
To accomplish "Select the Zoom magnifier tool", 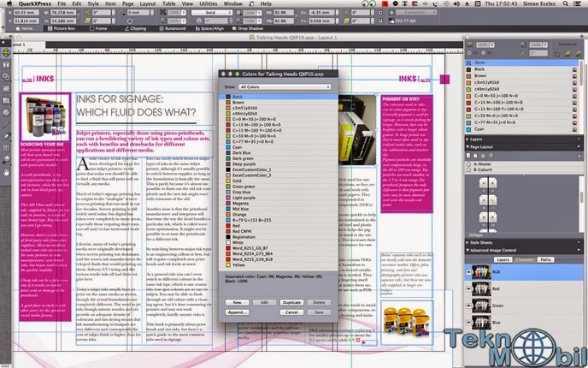I will (x=6, y=160).
